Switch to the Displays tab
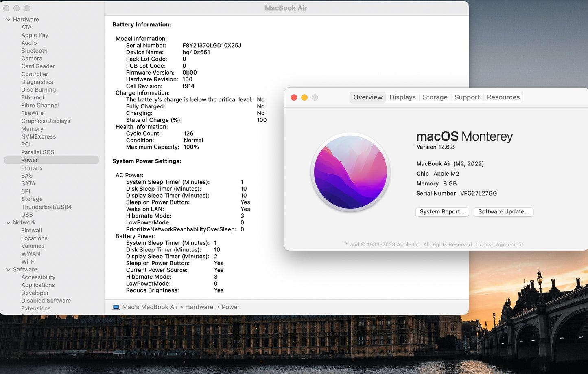This screenshot has width=588, height=374. [402, 97]
